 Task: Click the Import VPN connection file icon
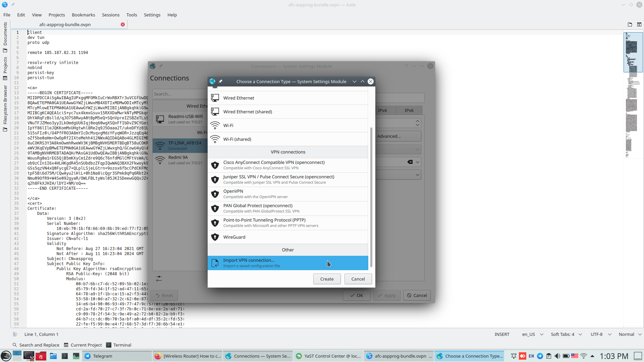(x=215, y=263)
